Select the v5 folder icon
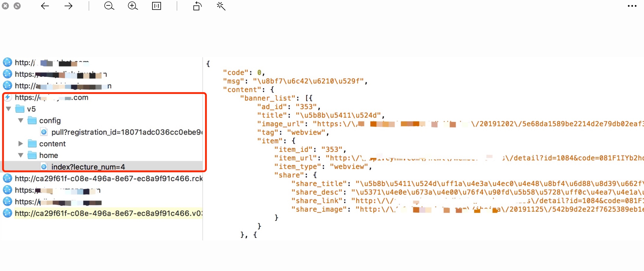Screen dimensions: 644x271 click(x=20, y=109)
